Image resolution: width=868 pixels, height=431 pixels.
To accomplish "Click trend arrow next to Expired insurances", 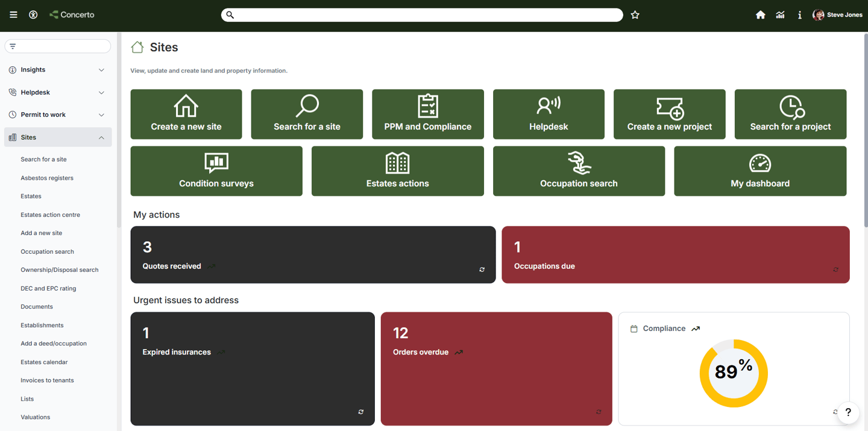I will (221, 352).
